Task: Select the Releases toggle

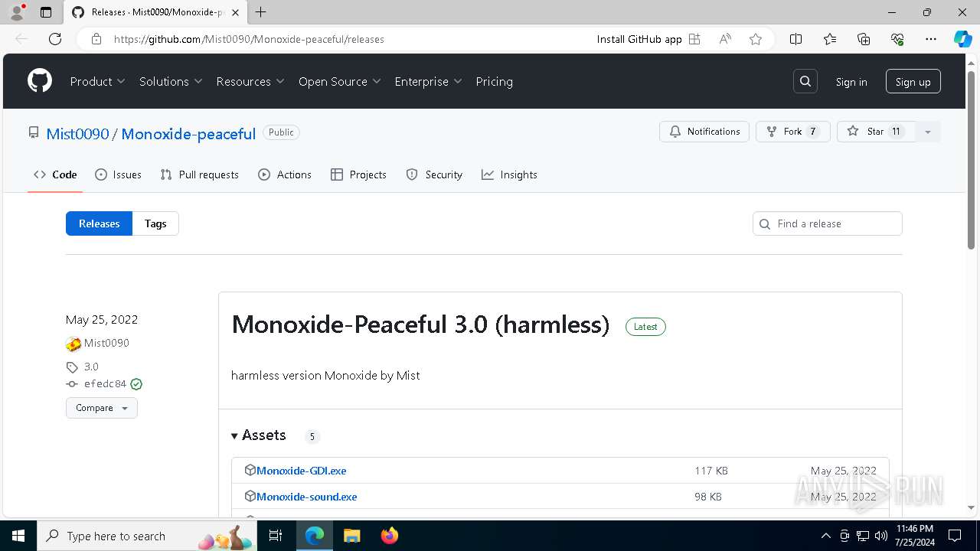Action: click(x=100, y=223)
